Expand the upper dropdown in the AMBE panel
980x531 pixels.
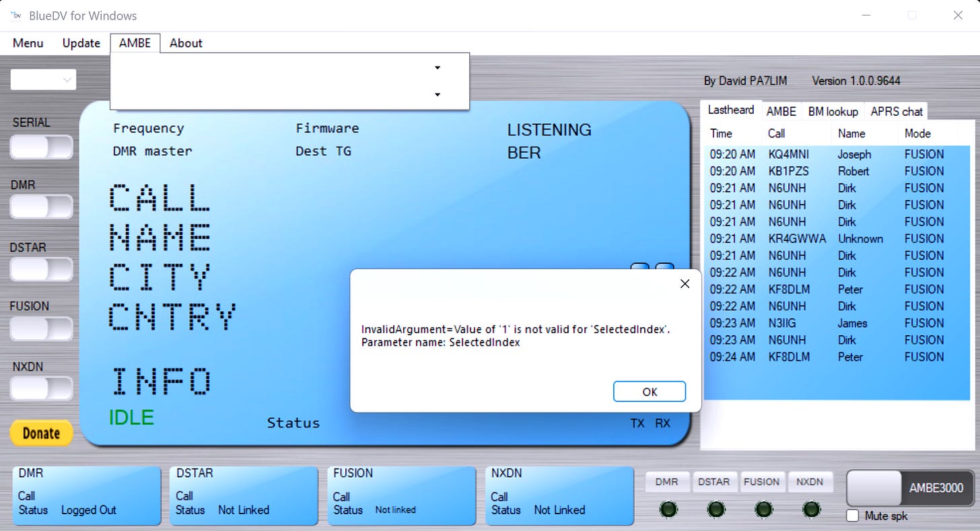(x=437, y=68)
